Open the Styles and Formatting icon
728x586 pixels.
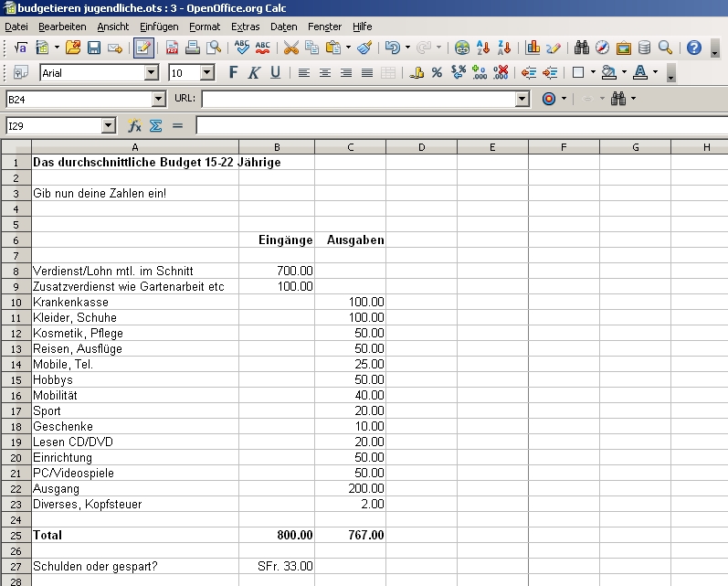click(20, 72)
